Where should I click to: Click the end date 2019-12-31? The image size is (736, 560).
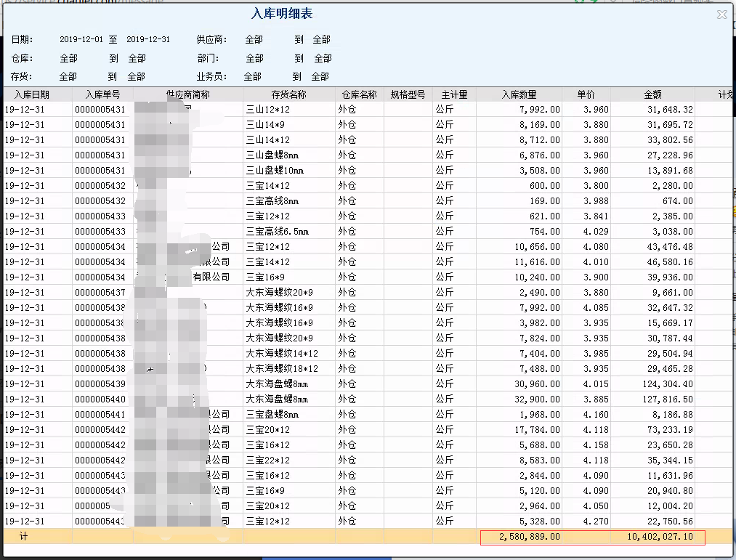(x=148, y=39)
